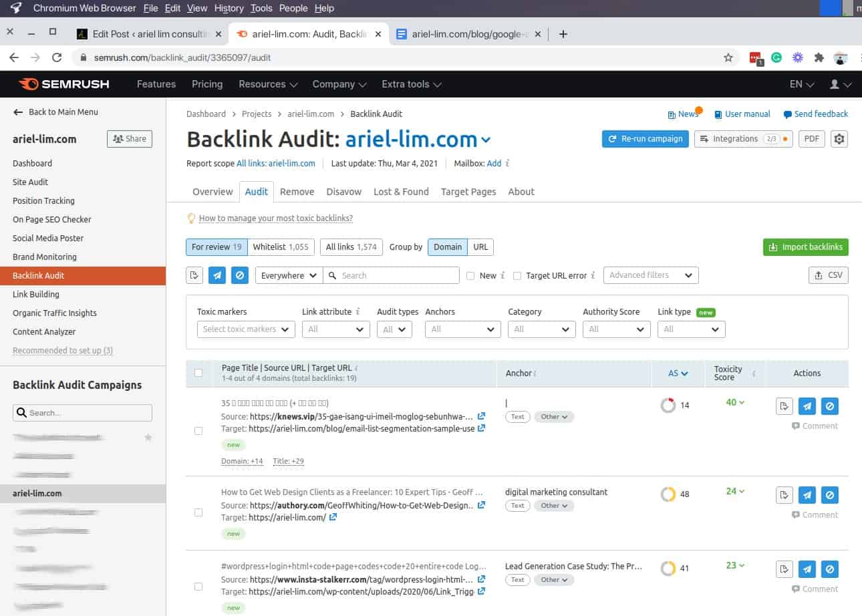
Task: Click the whitelist icon in the bulk toolbar
Action: tap(194, 275)
